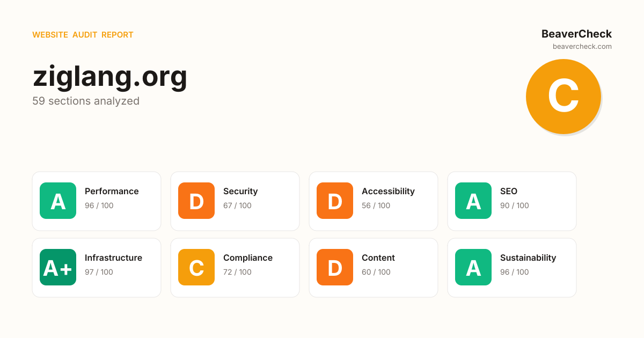This screenshot has height=338, width=644.
Task: Open the Performance category label
Action: [x=112, y=191]
